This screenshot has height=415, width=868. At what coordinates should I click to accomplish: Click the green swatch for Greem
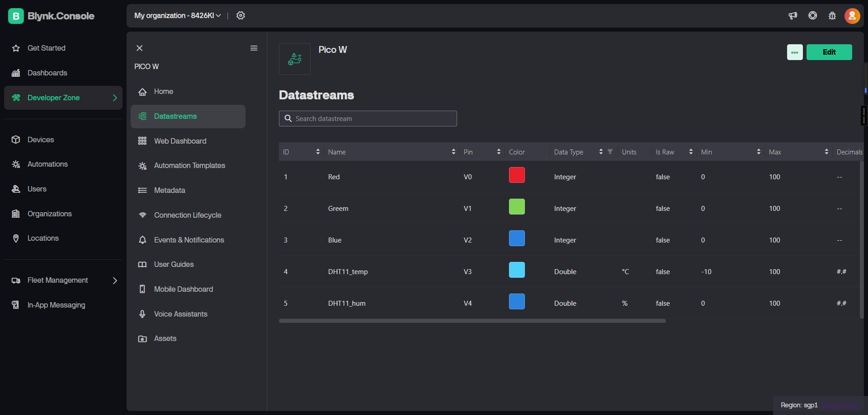pyautogui.click(x=517, y=207)
